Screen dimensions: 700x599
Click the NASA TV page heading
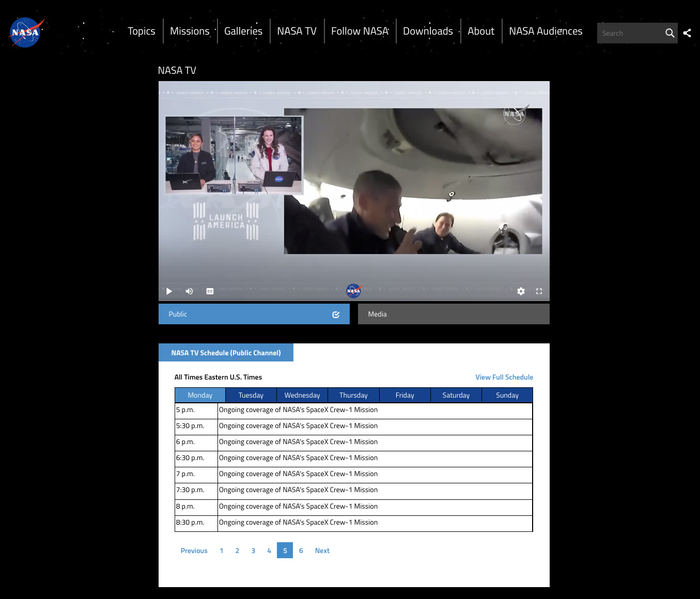pyautogui.click(x=177, y=70)
